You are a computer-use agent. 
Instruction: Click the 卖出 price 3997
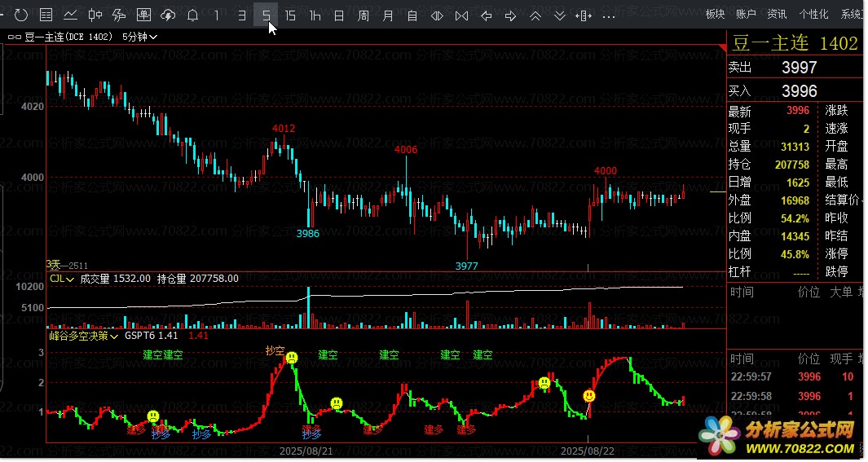click(799, 68)
